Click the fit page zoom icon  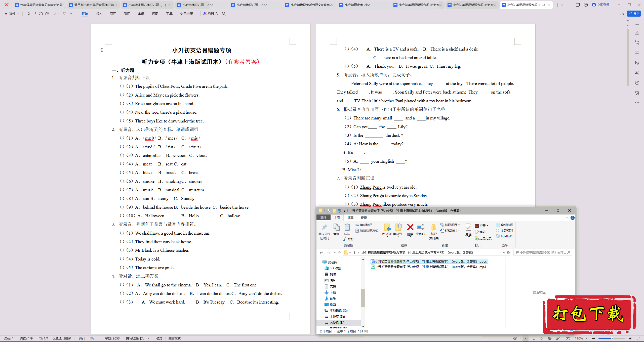pyautogui.click(x=568, y=338)
